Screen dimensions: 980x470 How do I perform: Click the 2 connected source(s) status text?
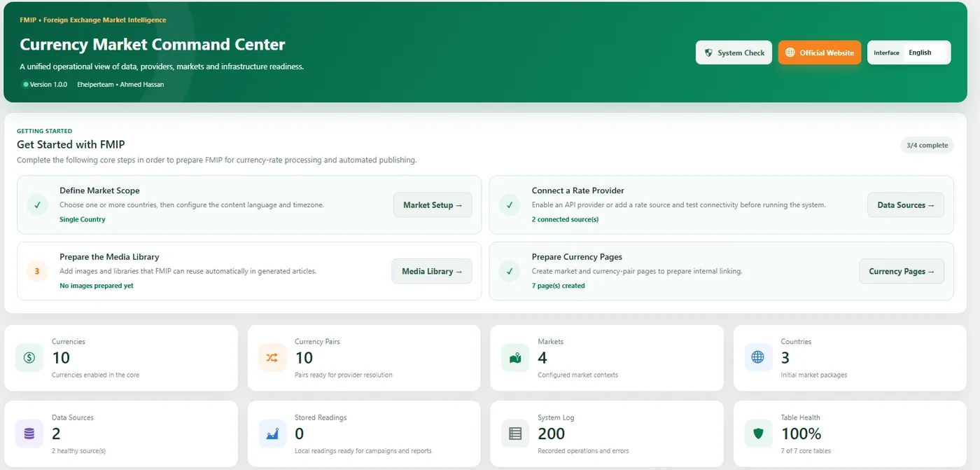pos(565,219)
